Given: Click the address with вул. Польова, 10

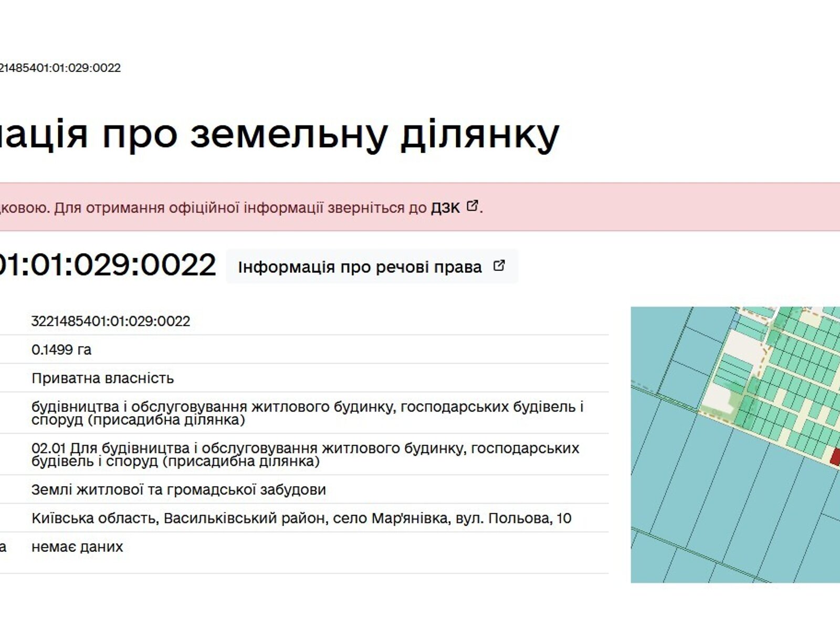Looking at the screenshot, I should click(x=301, y=518).
